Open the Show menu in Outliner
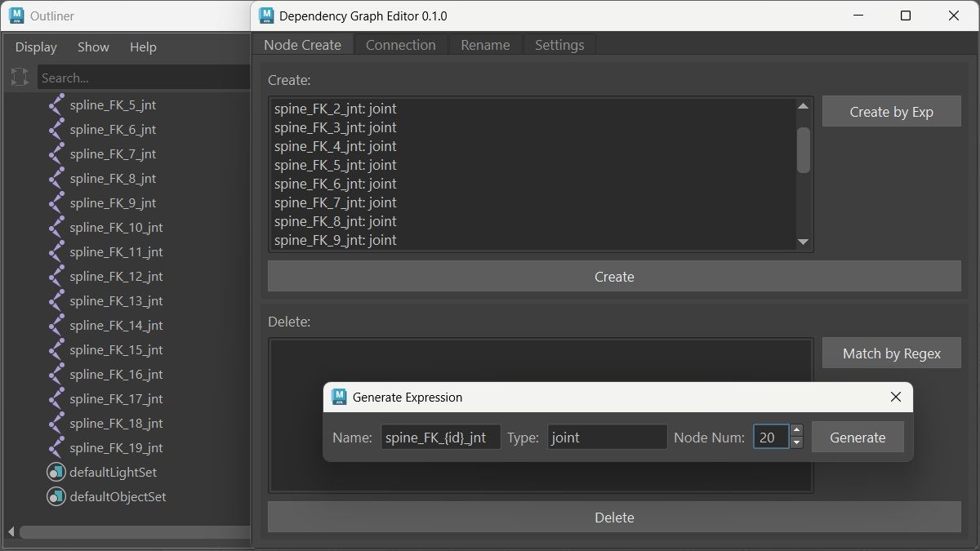This screenshot has width=980, height=551. point(93,47)
